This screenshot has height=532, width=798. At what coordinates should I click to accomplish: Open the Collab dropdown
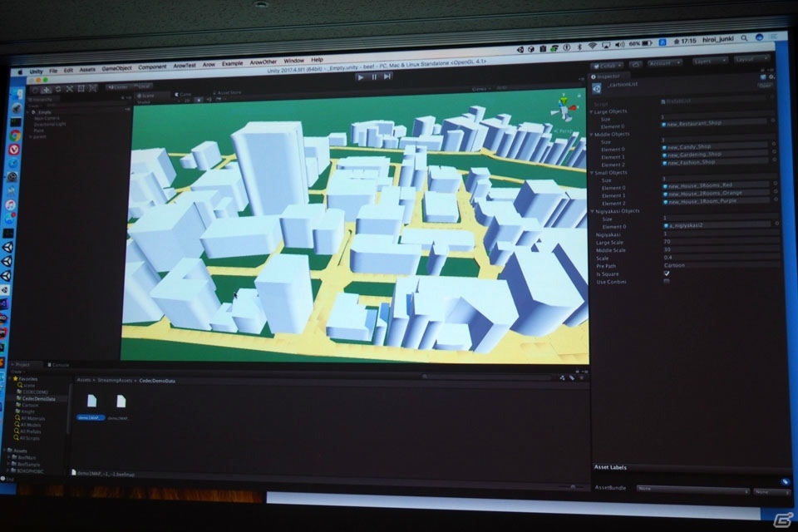click(x=607, y=66)
